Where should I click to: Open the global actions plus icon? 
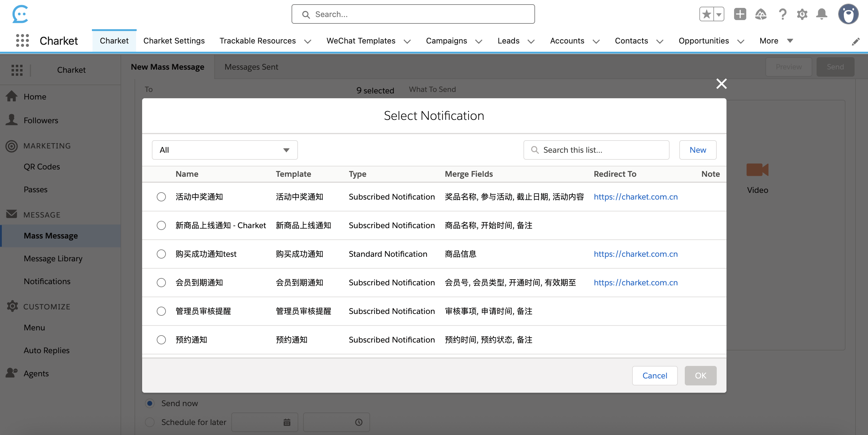coord(740,14)
